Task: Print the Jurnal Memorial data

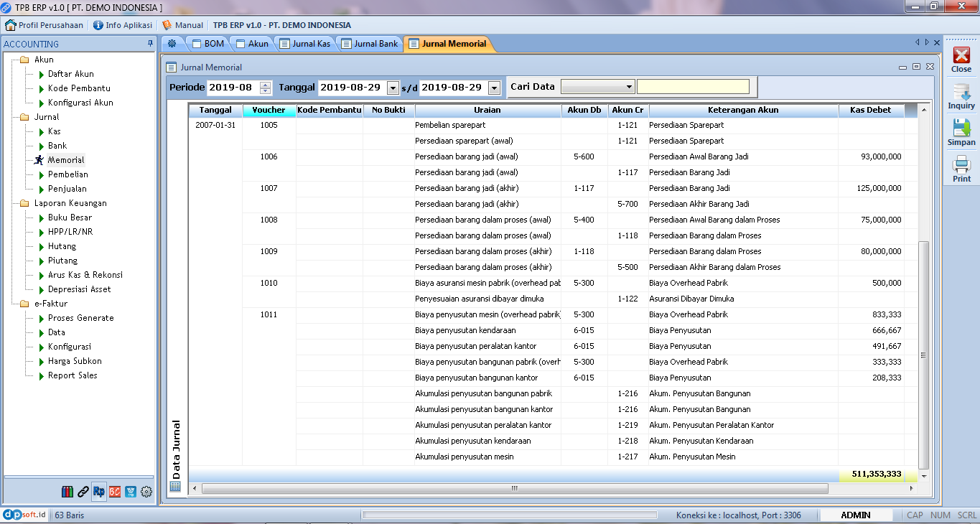Action: [x=961, y=169]
